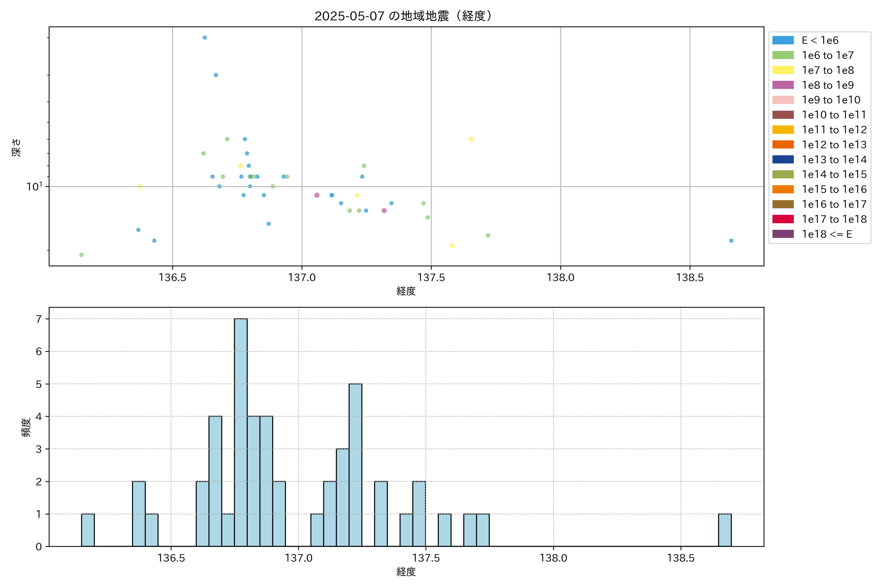This screenshot has width=882, height=588.
Task: Click the '頻度' y-axis label of histogram
Action: 25,428
